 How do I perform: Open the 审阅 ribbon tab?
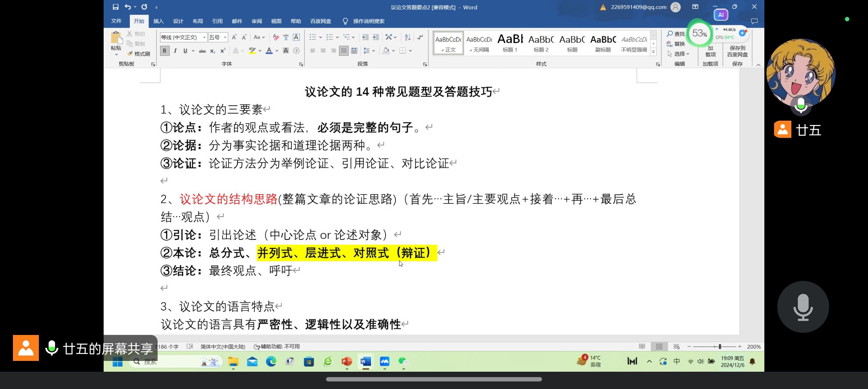click(257, 21)
